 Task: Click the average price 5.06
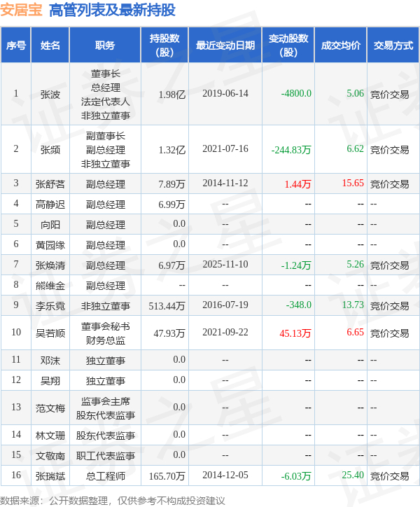pos(355,93)
